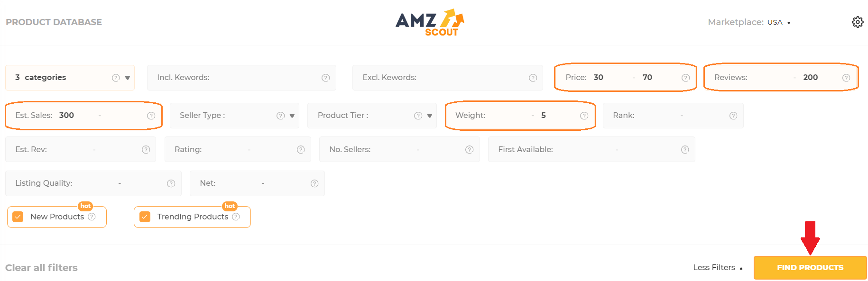Open the Weight filter help icon
The width and height of the screenshot is (868, 281).
(x=584, y=115)
